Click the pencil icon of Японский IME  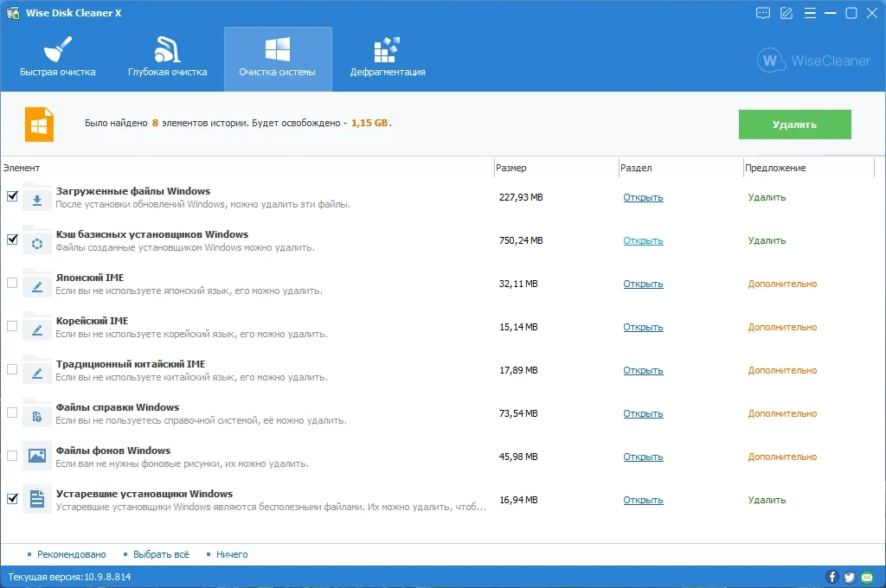click(x=37, y=284)
